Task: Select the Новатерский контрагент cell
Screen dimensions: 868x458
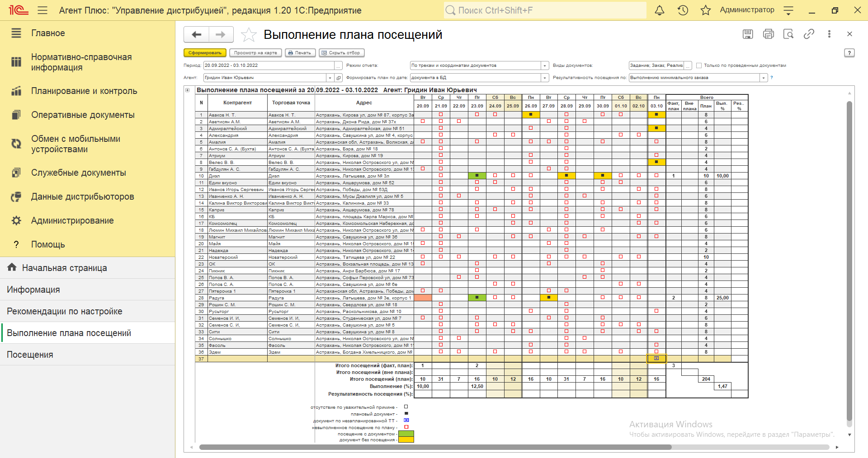Action: click(237, 257)
